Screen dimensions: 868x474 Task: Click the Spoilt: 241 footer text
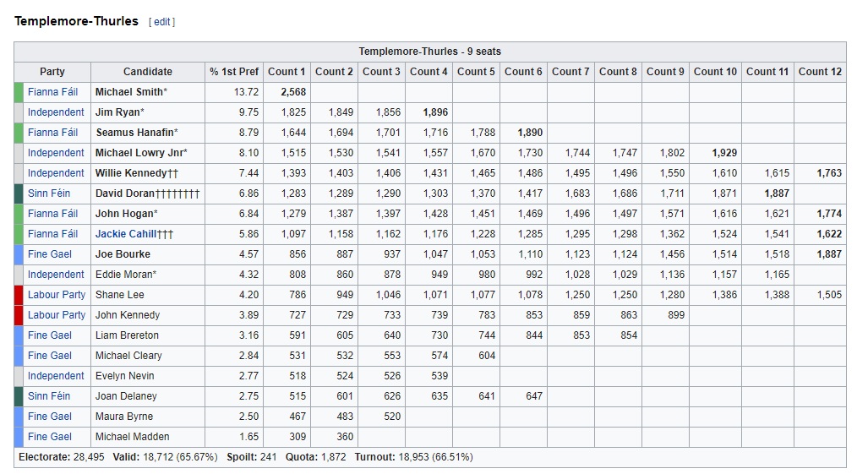coord(251,457)
